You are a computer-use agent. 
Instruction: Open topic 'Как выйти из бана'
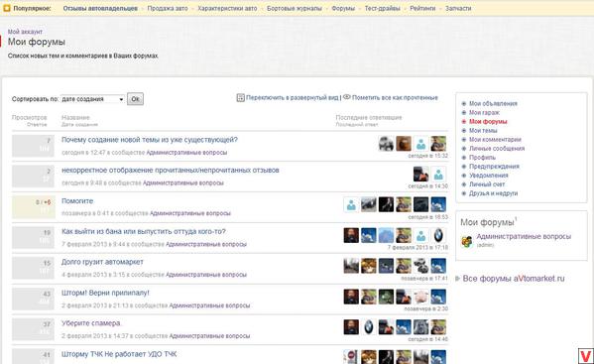[144, 231]
